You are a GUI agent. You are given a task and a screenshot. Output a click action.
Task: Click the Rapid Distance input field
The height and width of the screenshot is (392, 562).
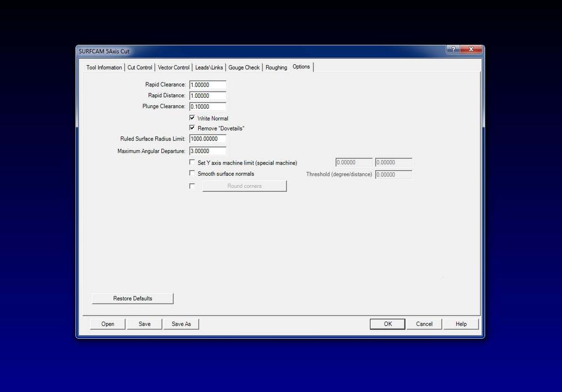click(208, 96)
